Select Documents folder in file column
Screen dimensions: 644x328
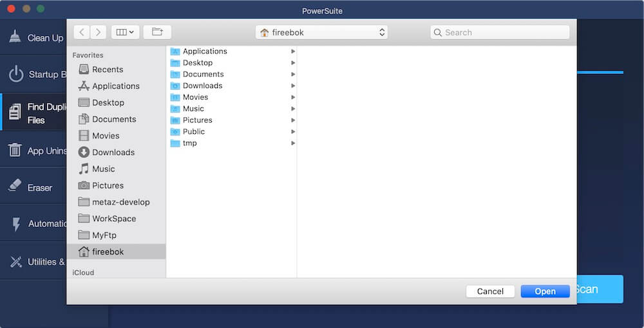232,74
